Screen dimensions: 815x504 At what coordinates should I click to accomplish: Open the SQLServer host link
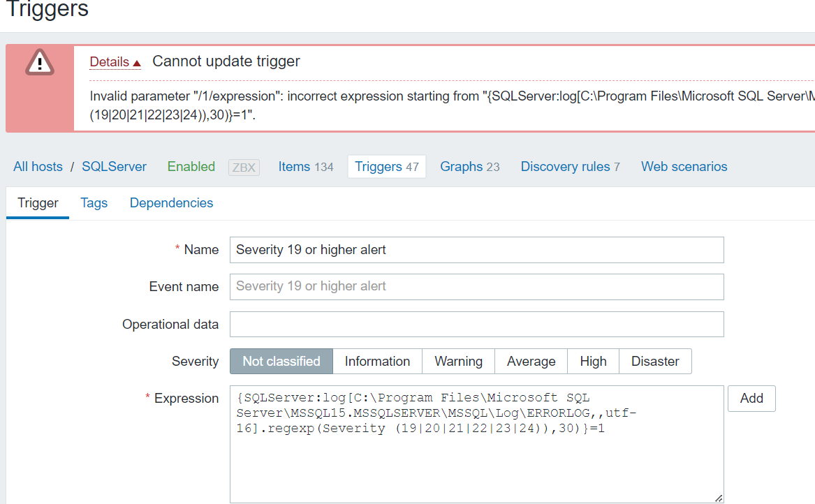pyautogui.click(x=114, y=167)
